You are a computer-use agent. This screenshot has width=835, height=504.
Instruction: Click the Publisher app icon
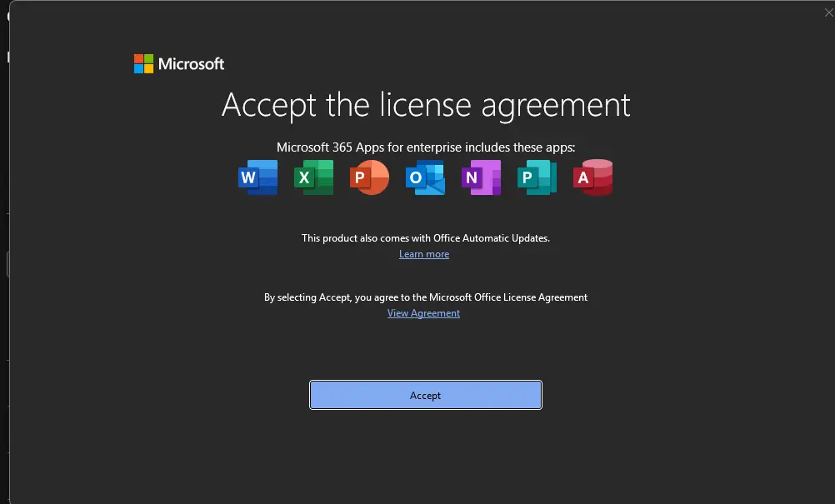click(x=537, y=177)
